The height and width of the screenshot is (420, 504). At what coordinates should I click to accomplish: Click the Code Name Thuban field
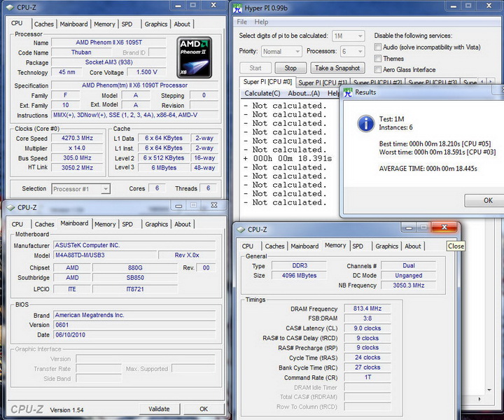(81, 52)
